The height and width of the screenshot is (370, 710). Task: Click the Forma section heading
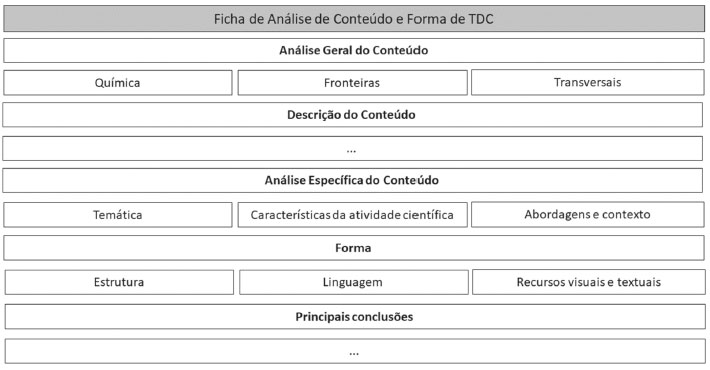tap(354, 248)
